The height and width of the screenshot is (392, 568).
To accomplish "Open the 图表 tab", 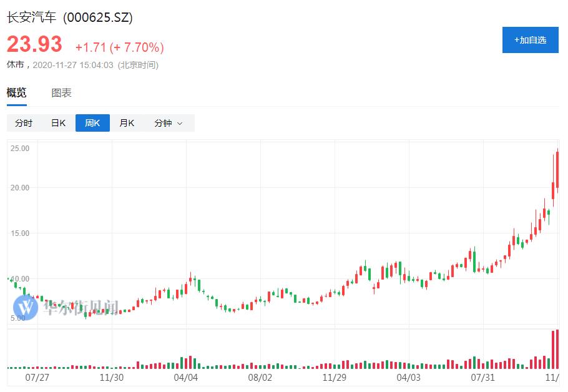I will tap(61, 93).
